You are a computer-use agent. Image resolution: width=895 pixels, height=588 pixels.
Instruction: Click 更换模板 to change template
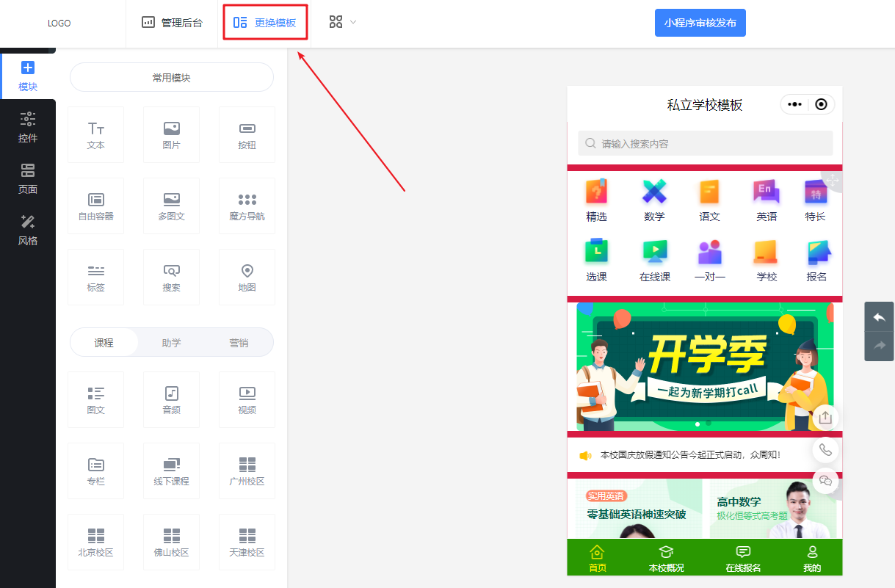(265, 23)
